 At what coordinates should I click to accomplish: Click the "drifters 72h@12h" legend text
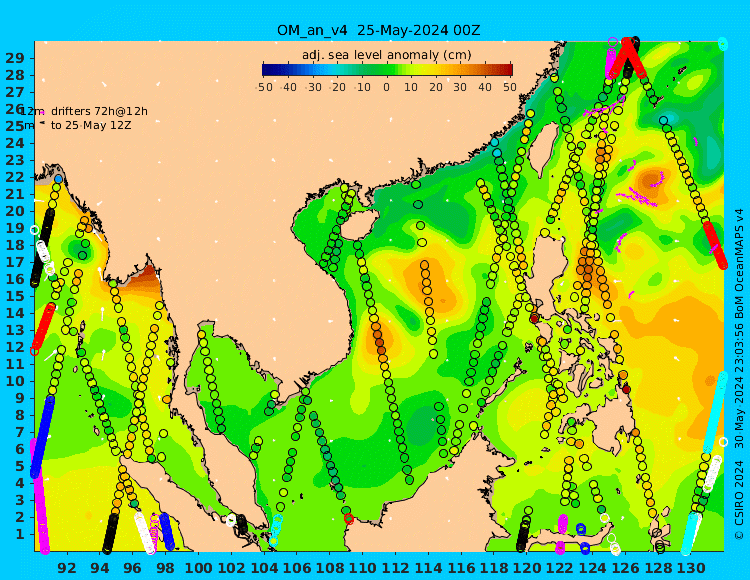point(99,111)
